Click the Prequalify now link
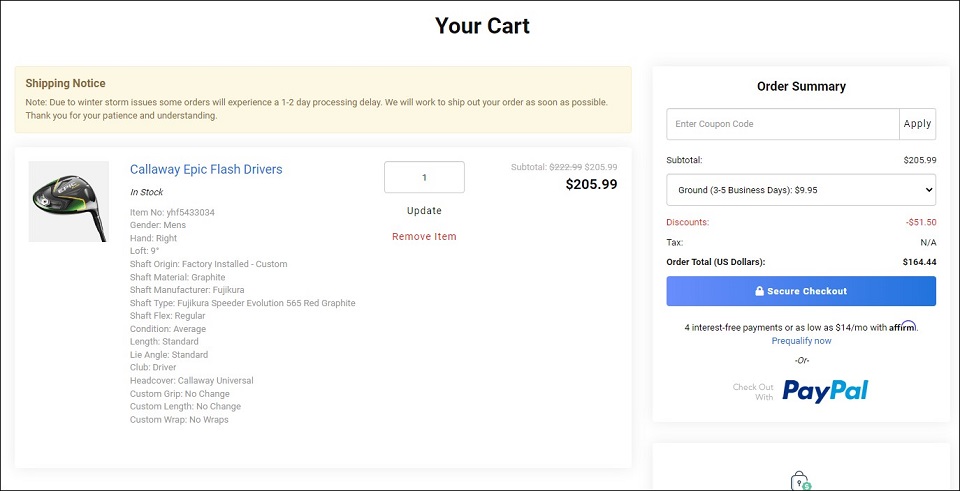This screenshot has height=491, width=960. pyautogui.click(x=801, y=341)
